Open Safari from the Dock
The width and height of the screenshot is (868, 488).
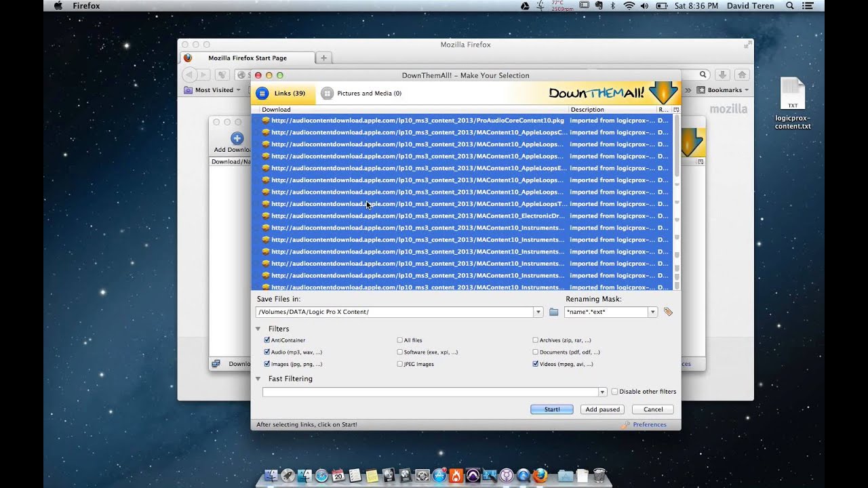(x=321, y=476)
